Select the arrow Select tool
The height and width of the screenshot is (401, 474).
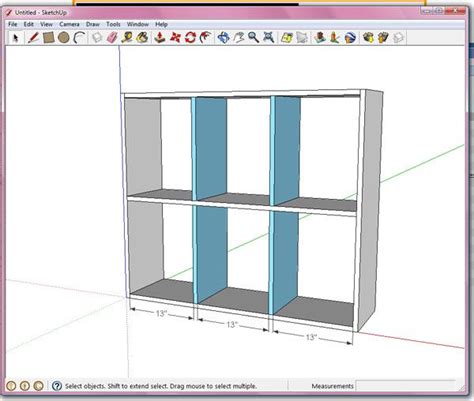[x=15, y=38]
